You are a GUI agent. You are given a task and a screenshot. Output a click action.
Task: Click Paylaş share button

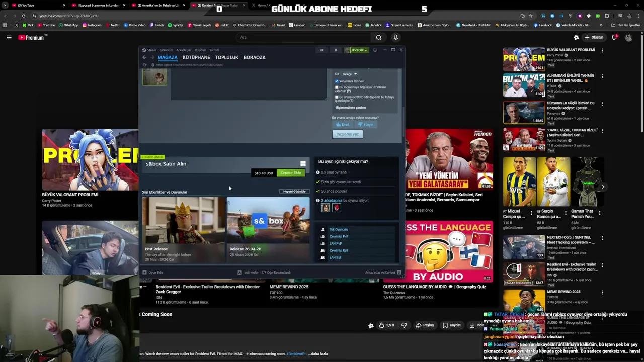(425, 325)
